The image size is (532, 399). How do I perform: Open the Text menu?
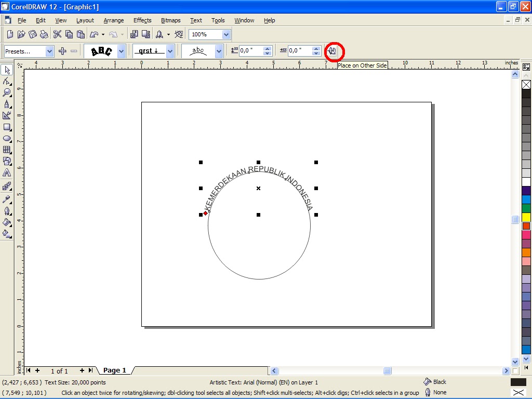196,20
